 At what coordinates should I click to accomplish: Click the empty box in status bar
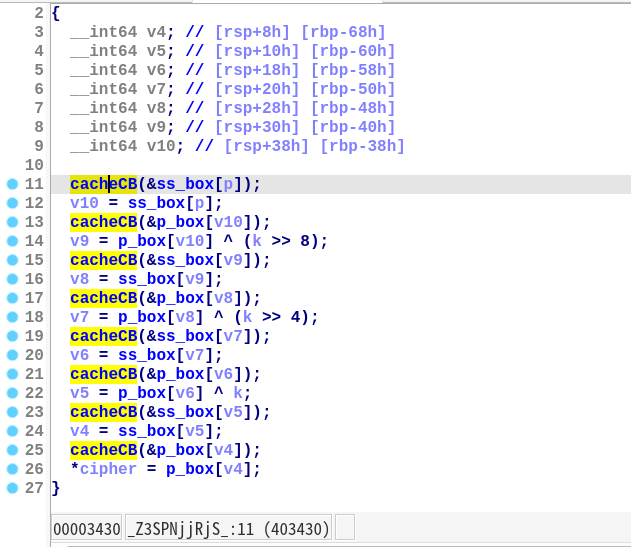tap(345, 528)
